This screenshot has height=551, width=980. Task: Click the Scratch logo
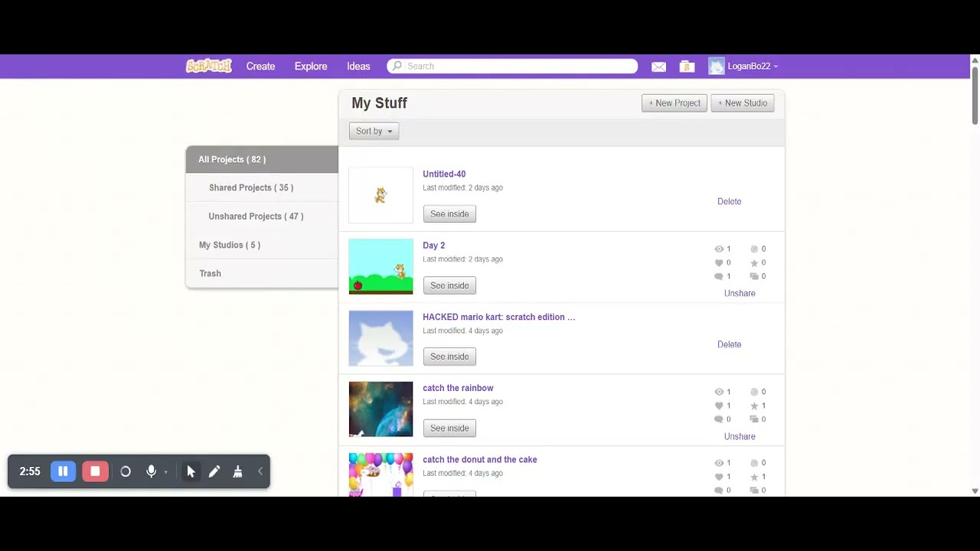click(208, 66)
